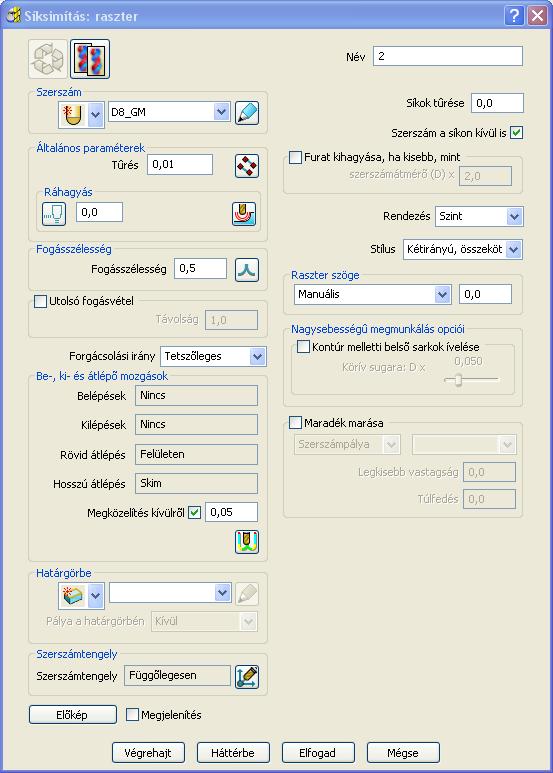Click the Mégse button
Screen dimensions: 553x773
(x=403, y=753)
